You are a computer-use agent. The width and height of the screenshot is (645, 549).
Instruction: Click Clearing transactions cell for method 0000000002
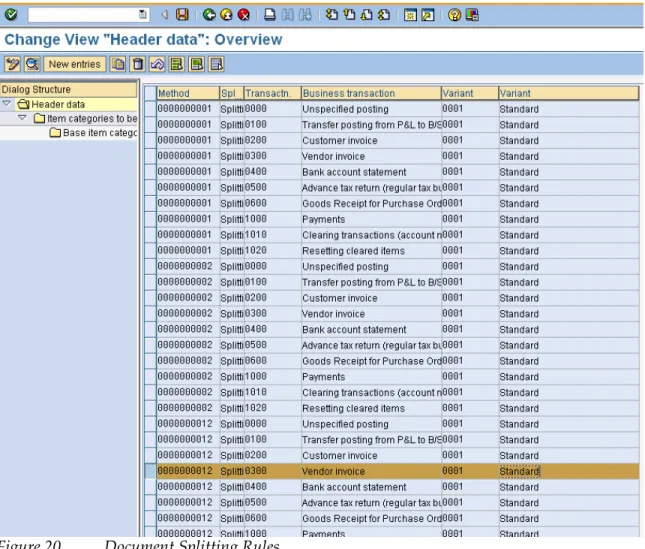(x=371, y=392)
